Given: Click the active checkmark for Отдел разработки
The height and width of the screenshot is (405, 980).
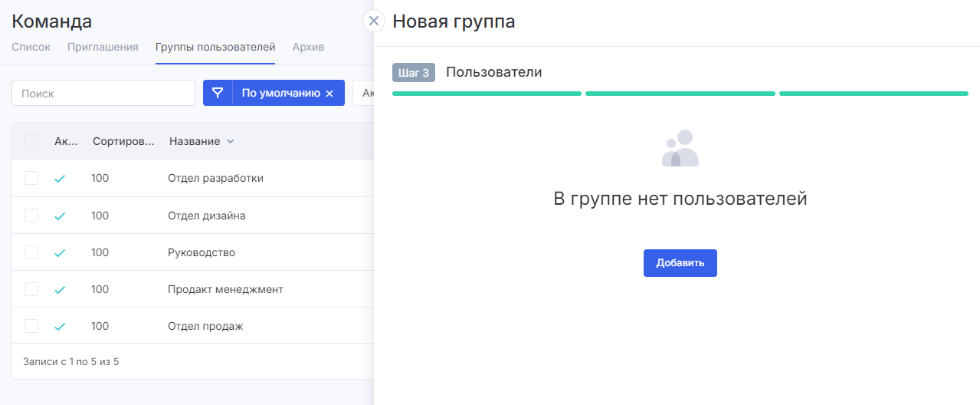Looking at the screenshot, I should [60, 179].
